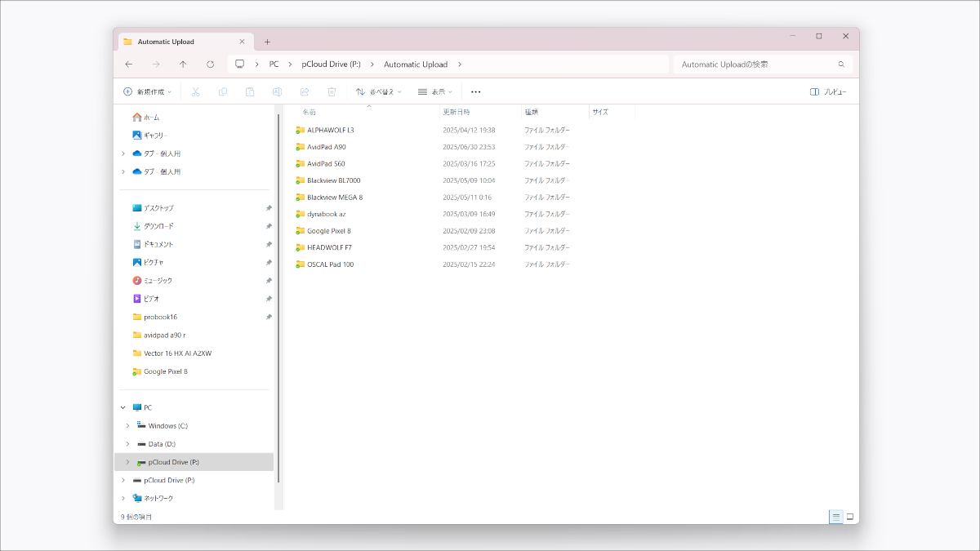The image size is (980, 551).
Task: Open the 並べ替え sort dropdown
Action: (x=380, y=92)
